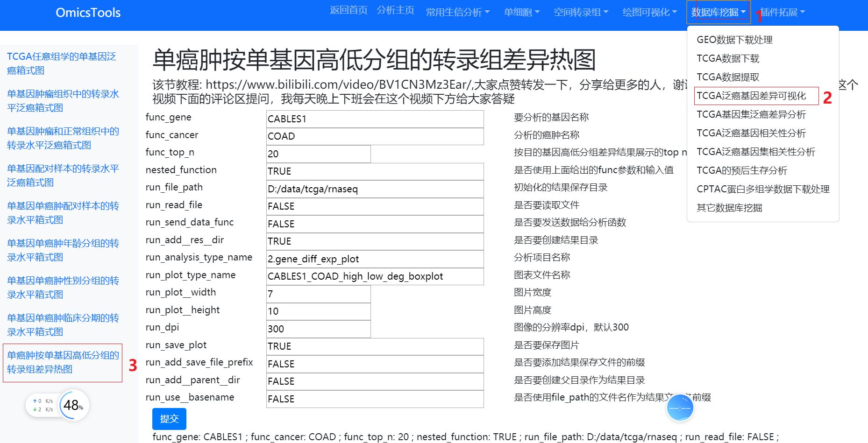Go to 返回首页 in navbar

(349, 11)
